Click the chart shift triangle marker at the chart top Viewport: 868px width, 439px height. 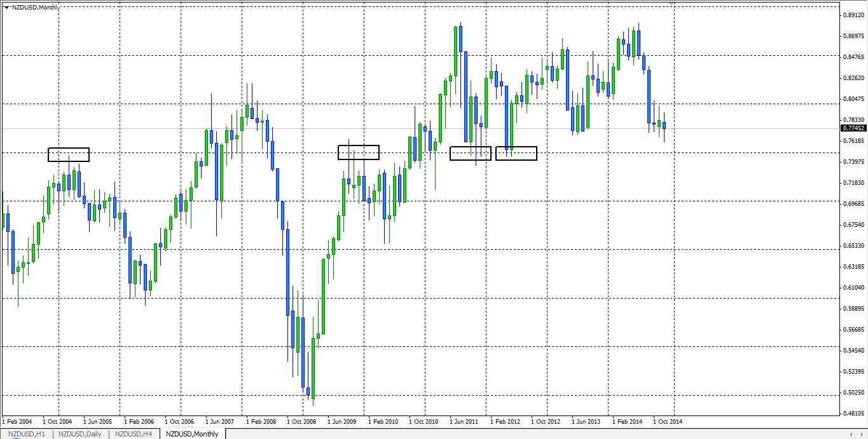(x=672, y=3)
